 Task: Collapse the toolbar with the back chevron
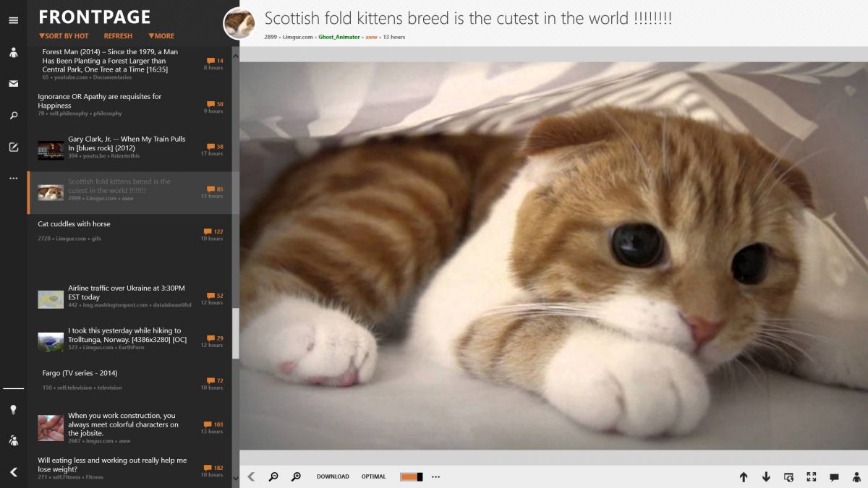(251, 476)
